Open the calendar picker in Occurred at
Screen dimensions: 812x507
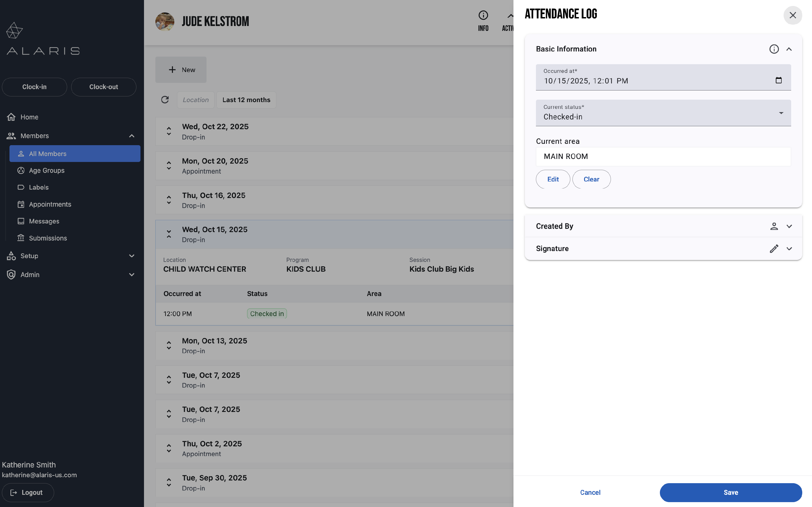click(778, 80)
